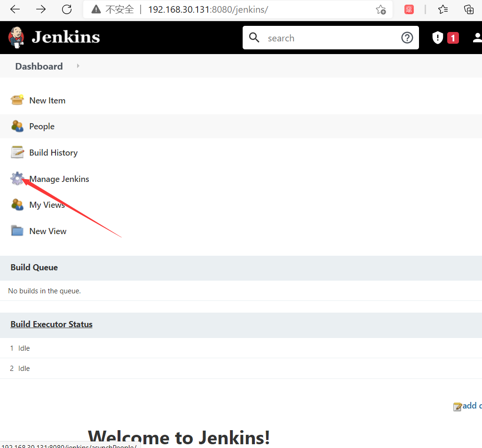Click the magnifier icon in search box

tap(254, 38)
